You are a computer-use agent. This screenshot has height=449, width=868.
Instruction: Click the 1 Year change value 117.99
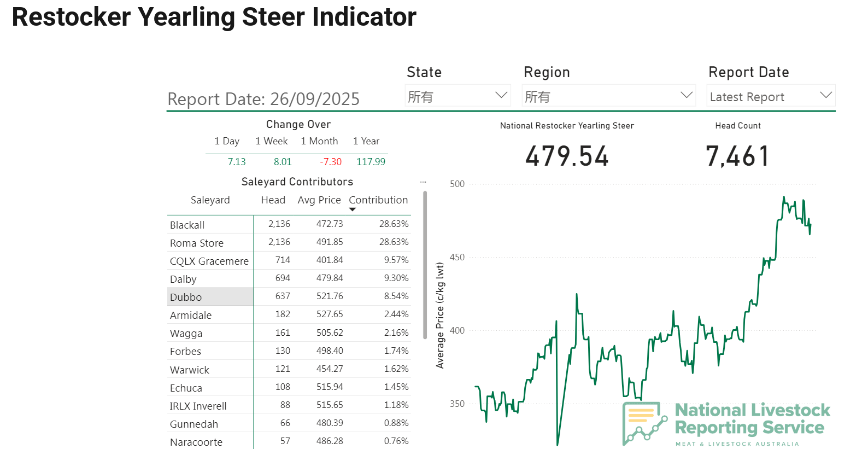(371, 162)
